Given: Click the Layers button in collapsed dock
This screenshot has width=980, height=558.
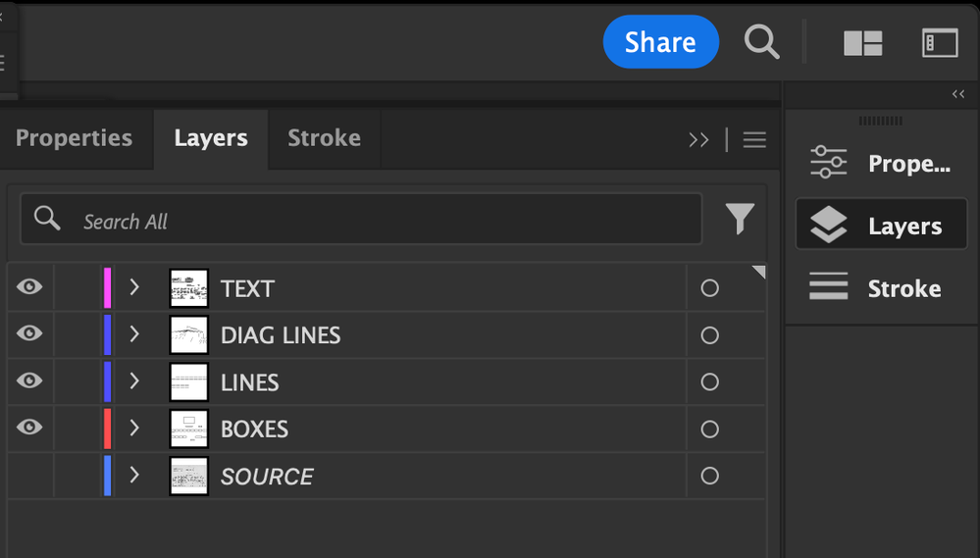Looking at the screenshot, I should point(880,226).
